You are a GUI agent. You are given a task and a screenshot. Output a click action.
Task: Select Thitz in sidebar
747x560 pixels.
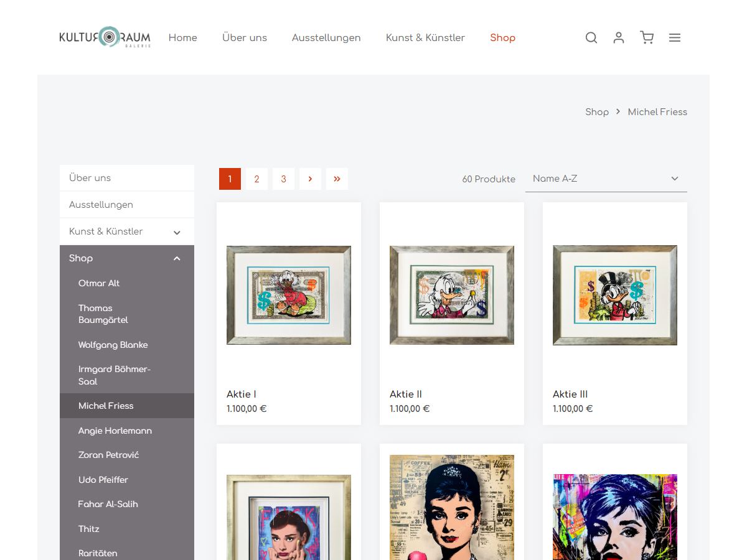127,529
